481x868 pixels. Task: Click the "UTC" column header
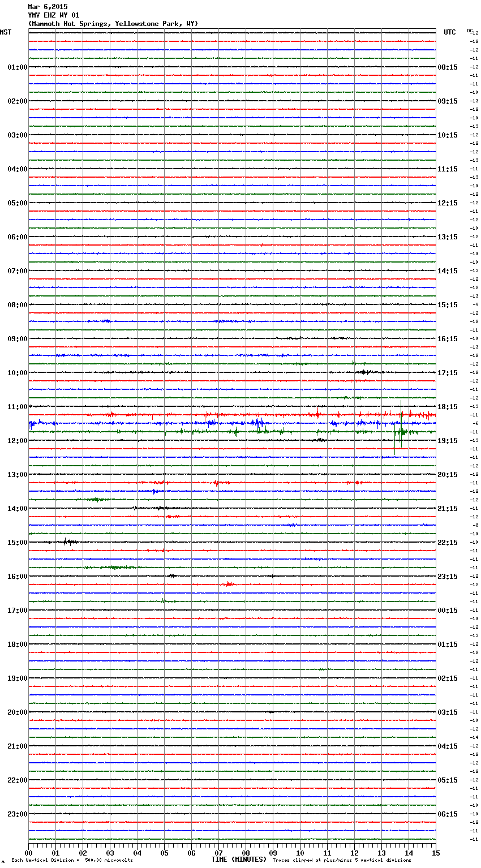tap(450, 32)
